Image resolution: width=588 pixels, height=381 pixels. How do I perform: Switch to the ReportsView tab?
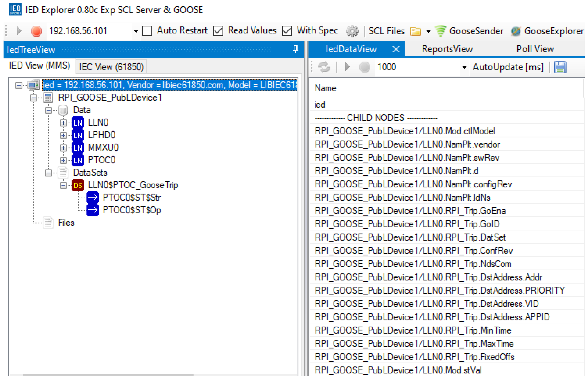pos(447,49)
